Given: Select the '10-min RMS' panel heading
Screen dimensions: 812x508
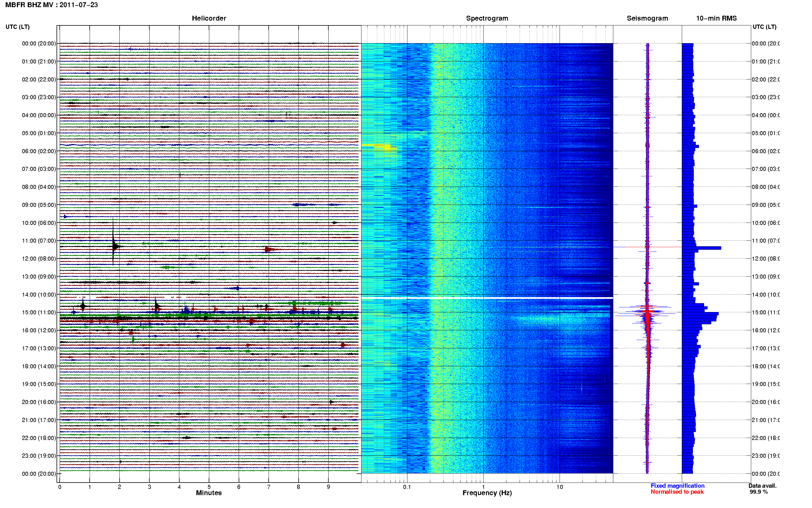Looking at the screenshot, I should pyautogui.click(x=716, y=19).
